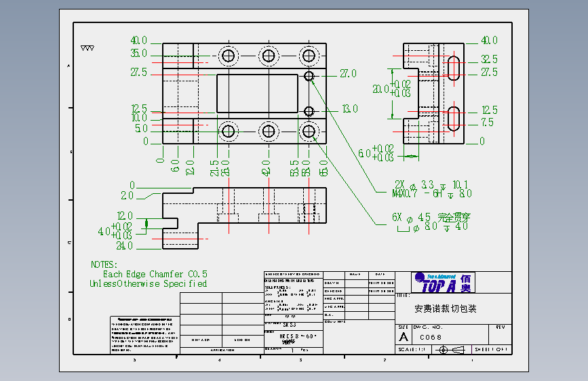Click the surface finish symbol in sheet corner
The height and width of the screenshot is (381, 588).
coord(87,48)
